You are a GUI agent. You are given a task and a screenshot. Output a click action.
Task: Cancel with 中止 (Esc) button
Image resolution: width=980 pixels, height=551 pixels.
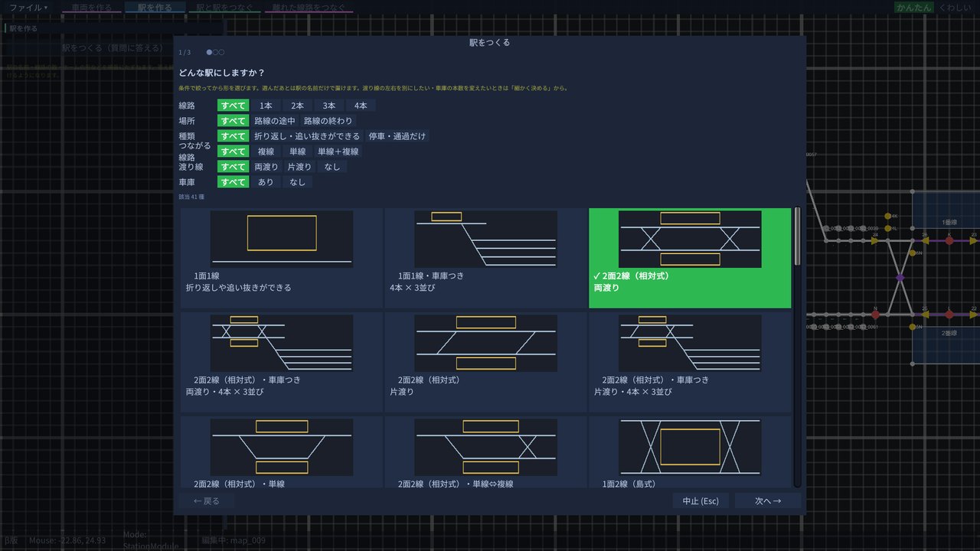pos(701,501)
